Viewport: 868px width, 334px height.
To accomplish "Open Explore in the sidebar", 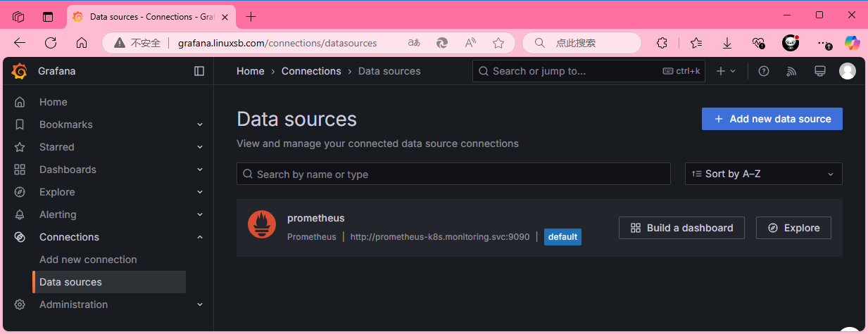I will click(57, 192).
